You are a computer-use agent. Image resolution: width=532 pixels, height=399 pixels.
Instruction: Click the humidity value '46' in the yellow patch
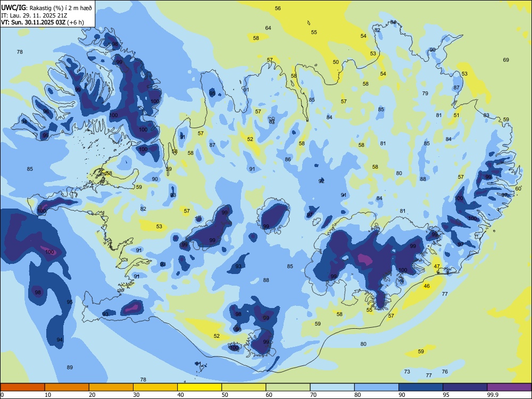427,286
